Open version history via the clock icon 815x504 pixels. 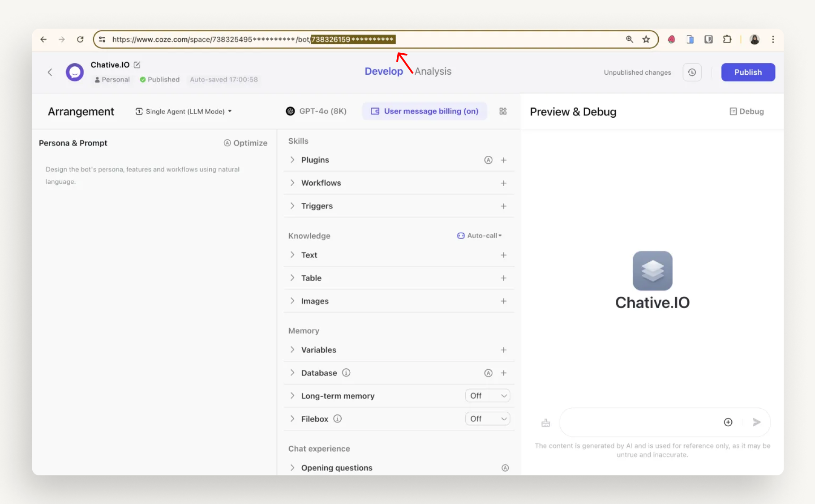[692, 72]
